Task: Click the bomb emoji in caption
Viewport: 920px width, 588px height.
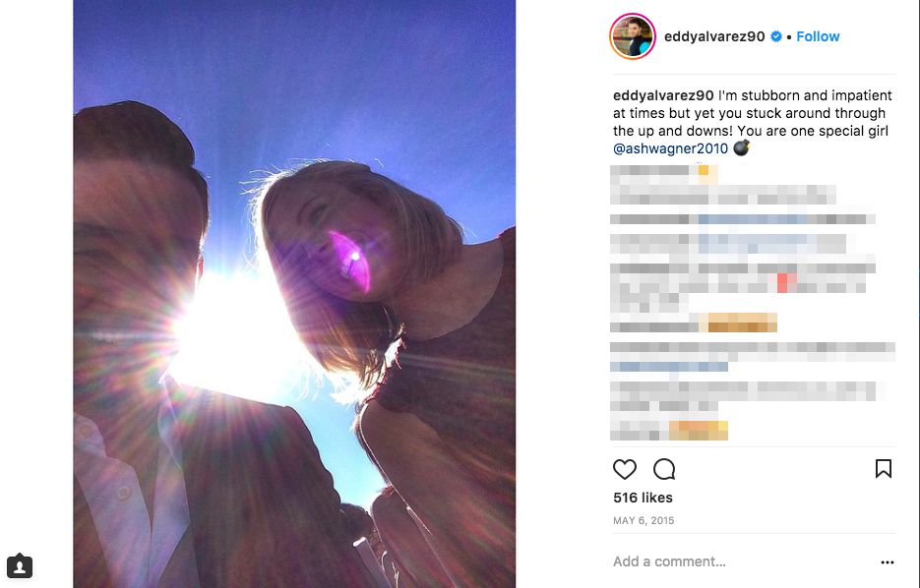Action: (742, 147)
